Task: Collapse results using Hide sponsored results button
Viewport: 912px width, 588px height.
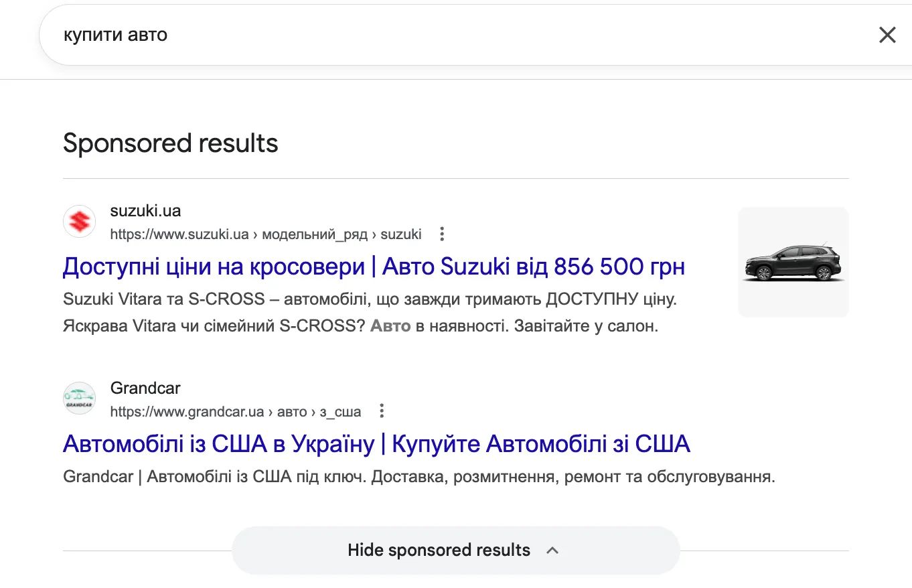Action: tap(439, 550)
